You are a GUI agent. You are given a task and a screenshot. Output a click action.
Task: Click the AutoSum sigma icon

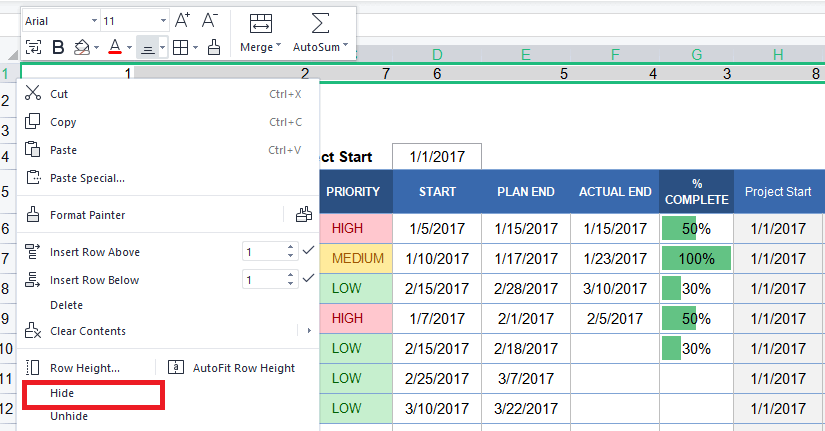tap(320, 24)
